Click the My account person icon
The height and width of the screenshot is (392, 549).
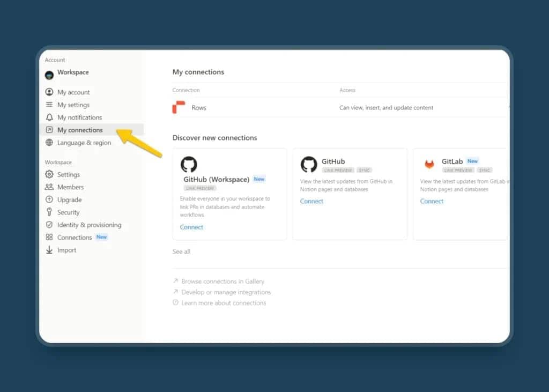[x=49, y=92]
